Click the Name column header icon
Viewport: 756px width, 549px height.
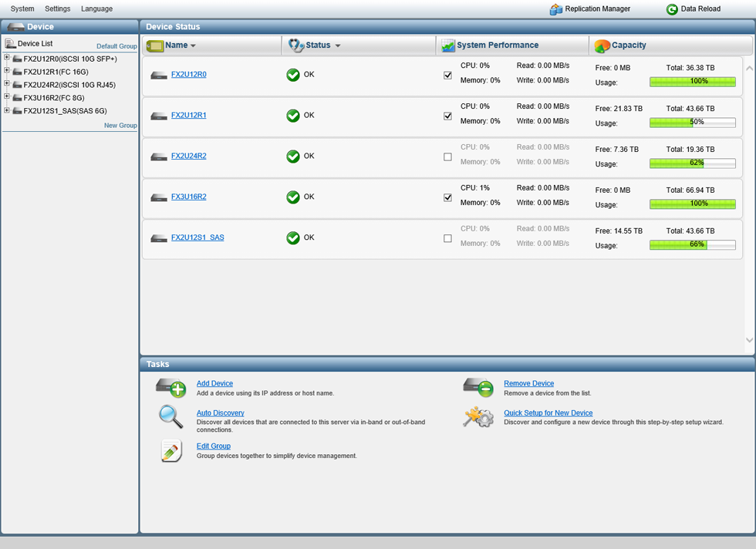coord(155,45)
